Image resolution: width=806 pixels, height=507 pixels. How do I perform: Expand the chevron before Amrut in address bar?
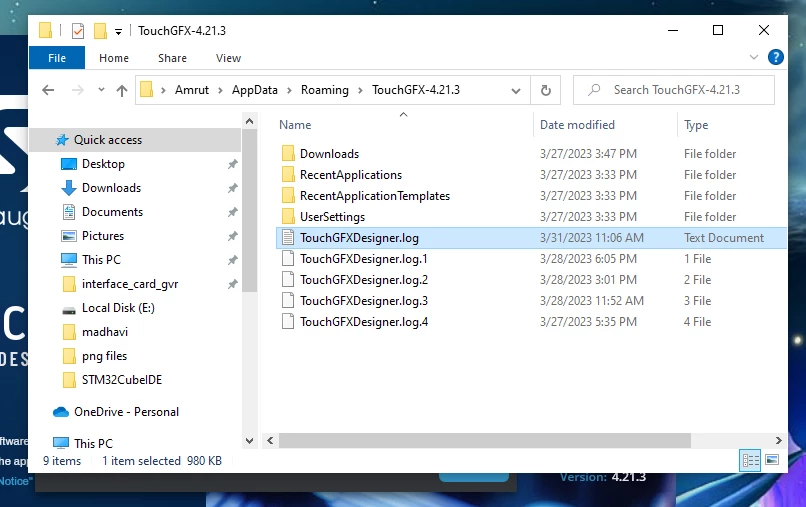tap(163, 90)
